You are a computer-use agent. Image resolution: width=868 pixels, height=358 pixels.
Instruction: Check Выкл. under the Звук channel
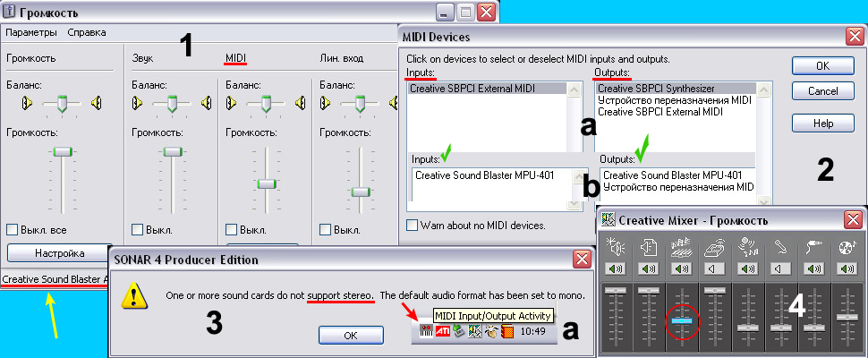click(138, 229)
